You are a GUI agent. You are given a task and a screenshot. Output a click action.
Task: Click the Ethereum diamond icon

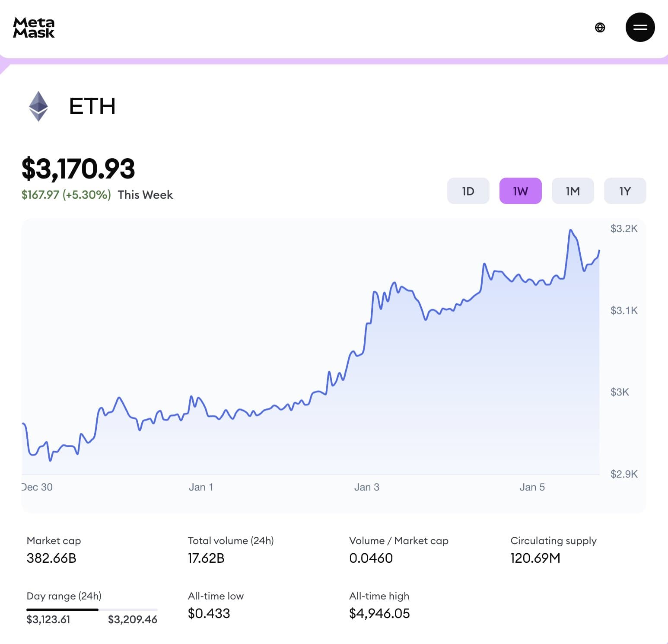[x=38, y=106]
